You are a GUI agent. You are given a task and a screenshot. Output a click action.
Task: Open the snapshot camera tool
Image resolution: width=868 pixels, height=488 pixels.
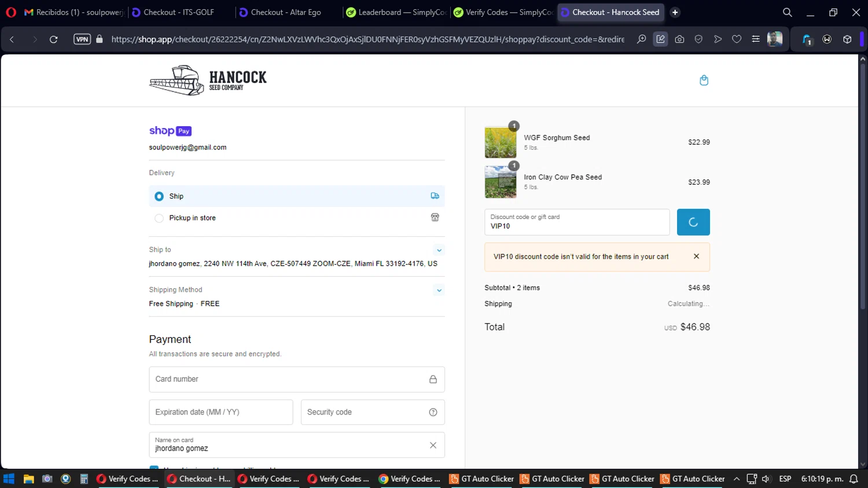[679, 39]
